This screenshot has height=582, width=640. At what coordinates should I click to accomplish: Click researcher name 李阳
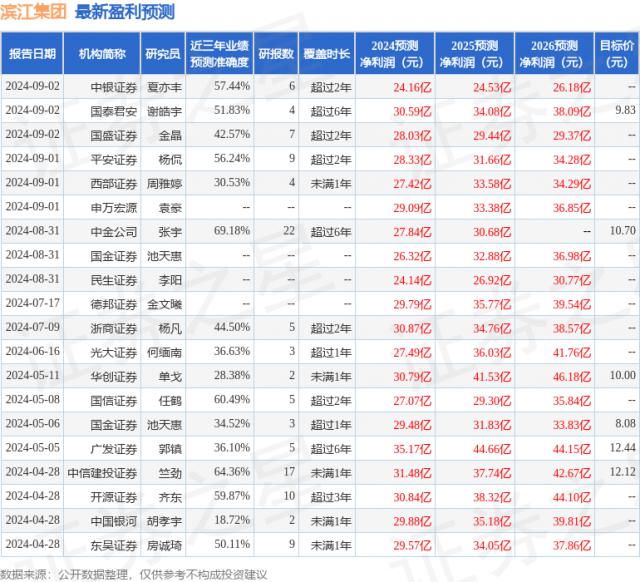(x=170, y=280)
